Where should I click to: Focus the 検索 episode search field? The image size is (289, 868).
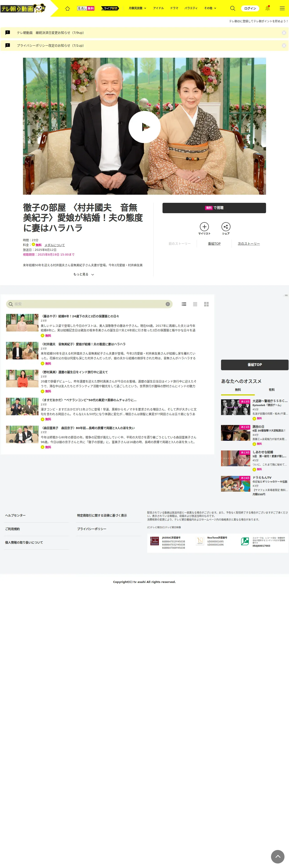pyautogui.click(x=89, y=304)
